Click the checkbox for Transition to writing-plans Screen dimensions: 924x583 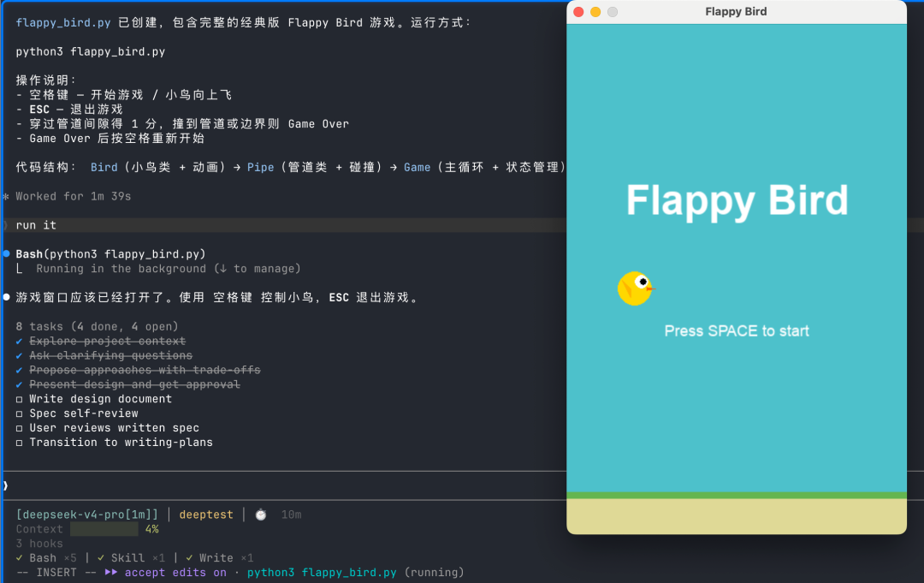(x=20, y=443)
